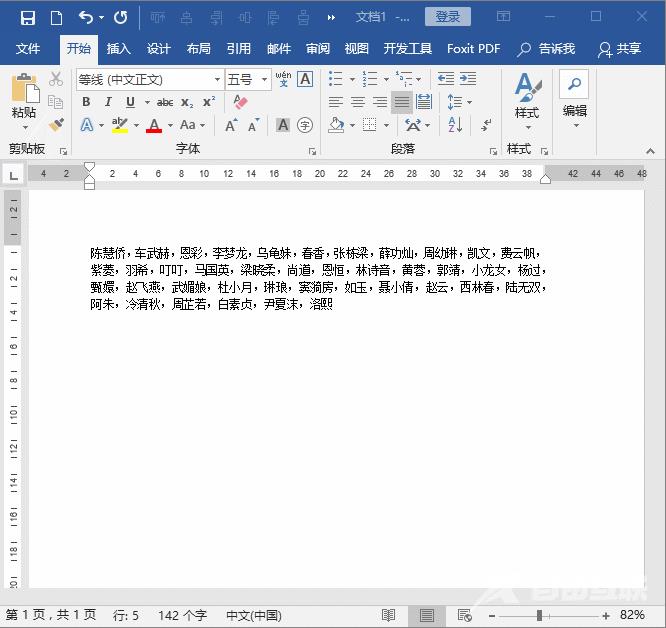Increase font size with A up-arrow

(x=231, y=125)
